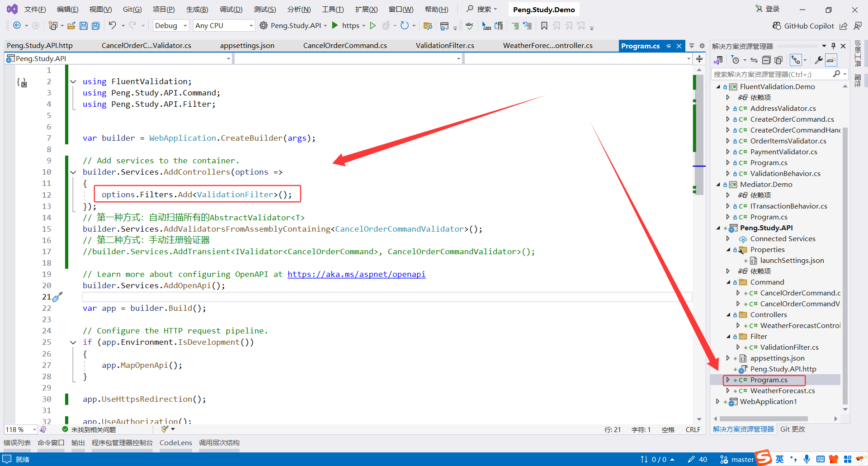This screenshot has width=868, height=466.
Task: Select launchSettings.json in Solution Explorer
Action: tap(792, 261)
